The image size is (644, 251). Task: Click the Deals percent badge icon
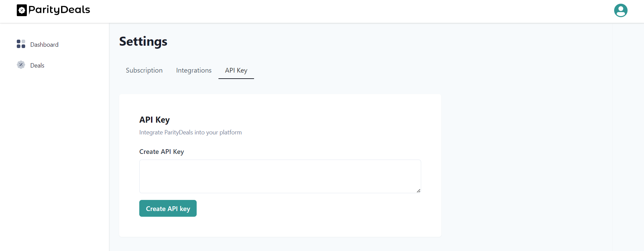21,65
